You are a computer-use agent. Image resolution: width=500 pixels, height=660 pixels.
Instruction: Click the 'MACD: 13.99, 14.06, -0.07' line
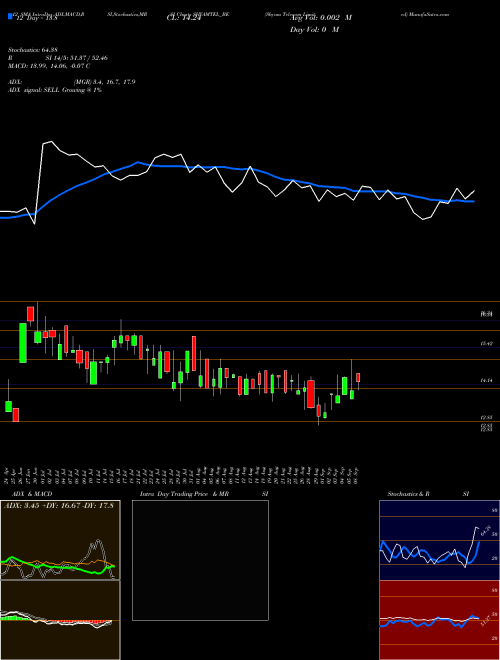click(x=45, y=66)
